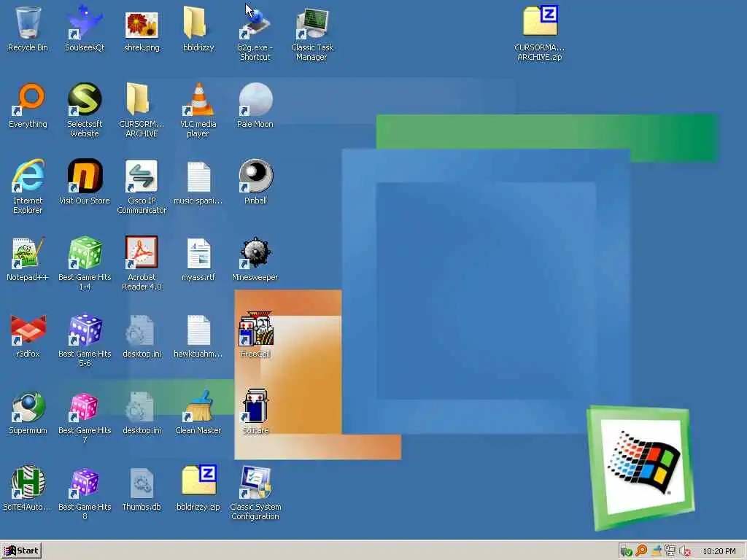Screen dimensions: 747x560
Task: Click the 10:20 PM taskbar clock
Action: coord(719,551)
